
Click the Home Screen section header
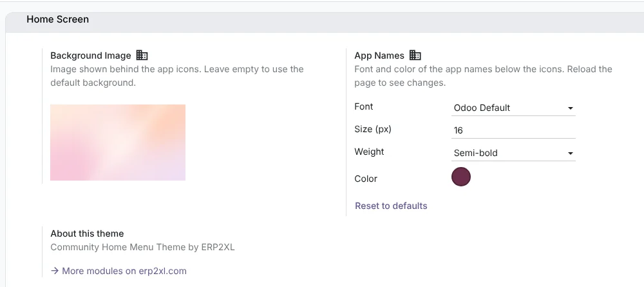[x=57, y=19]
